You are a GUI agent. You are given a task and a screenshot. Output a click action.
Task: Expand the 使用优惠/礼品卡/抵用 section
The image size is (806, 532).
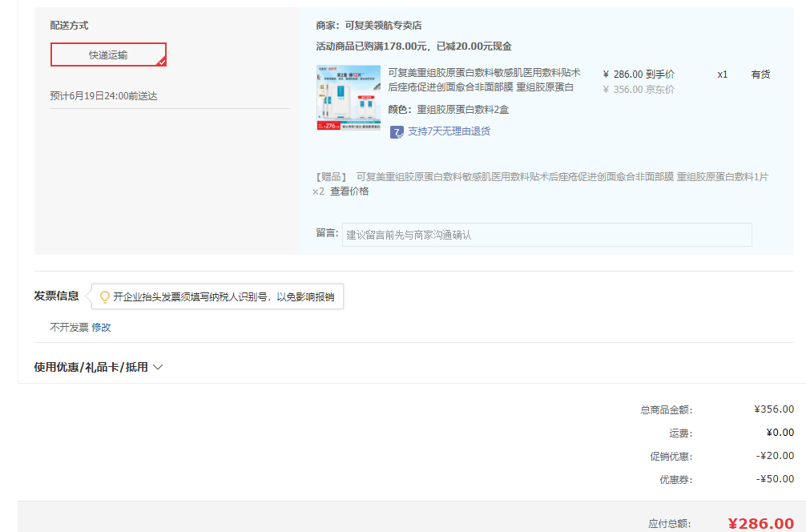point(91,367)
